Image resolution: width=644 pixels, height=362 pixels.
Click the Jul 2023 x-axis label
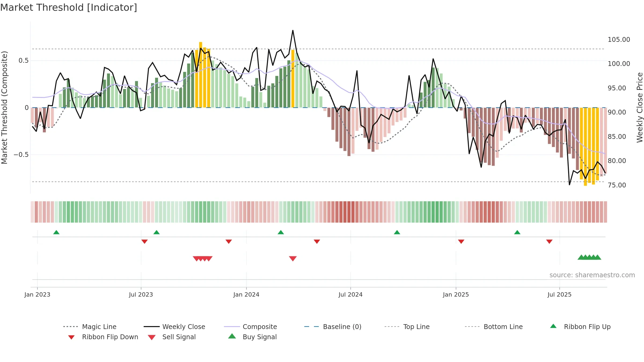[141, 294]
